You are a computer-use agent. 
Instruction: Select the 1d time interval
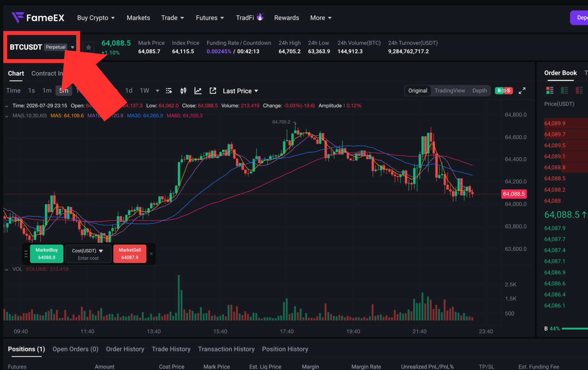tap(129, 91)
